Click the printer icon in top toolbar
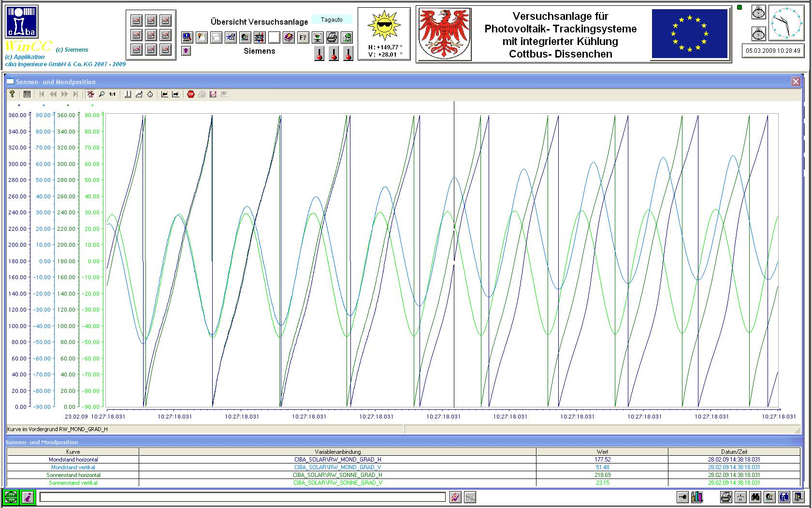Screen dimensions: 812x508 332,37
